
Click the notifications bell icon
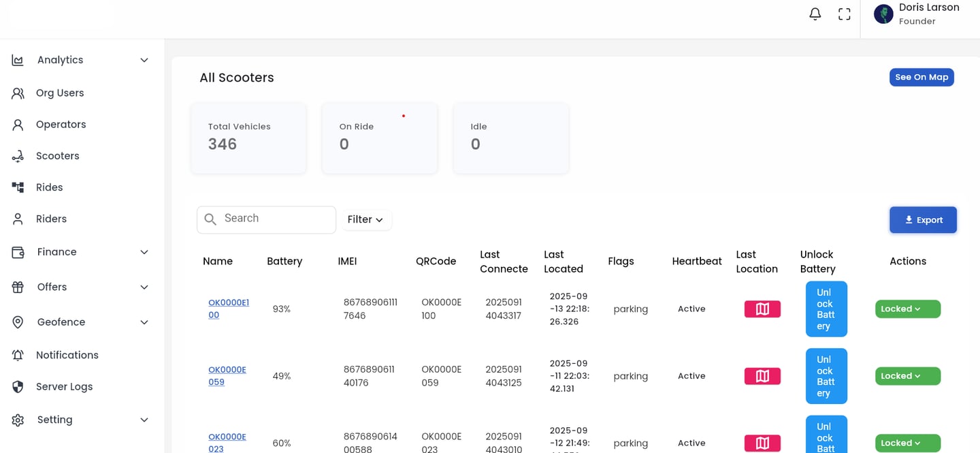click(815, 14)
